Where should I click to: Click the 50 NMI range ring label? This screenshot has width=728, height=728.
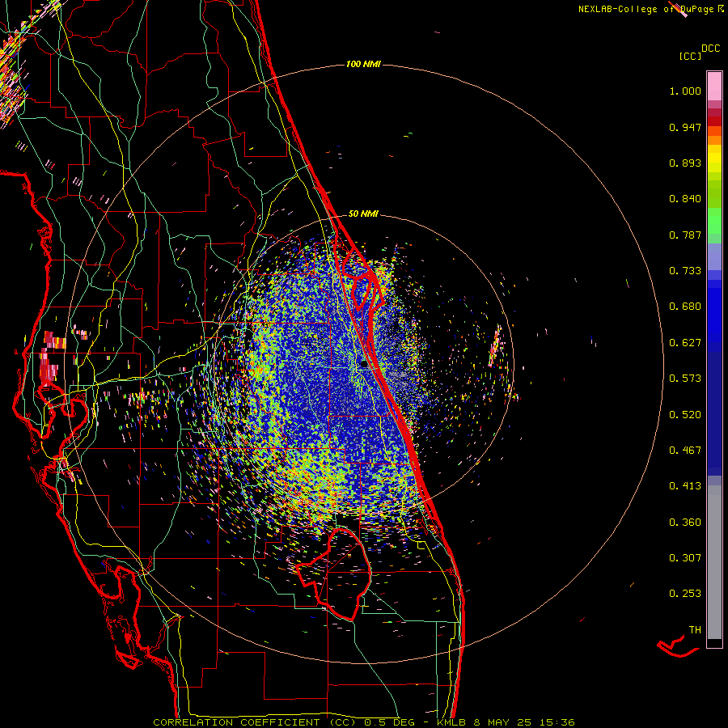363,214
